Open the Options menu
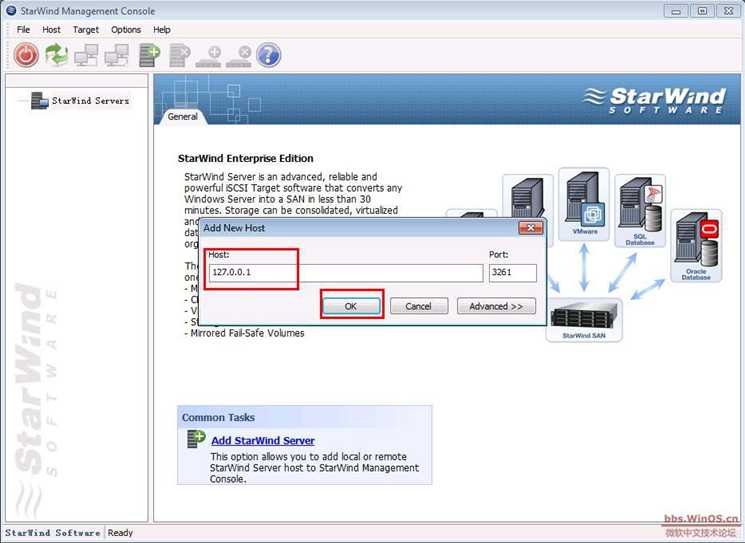 tap(126, 29)
